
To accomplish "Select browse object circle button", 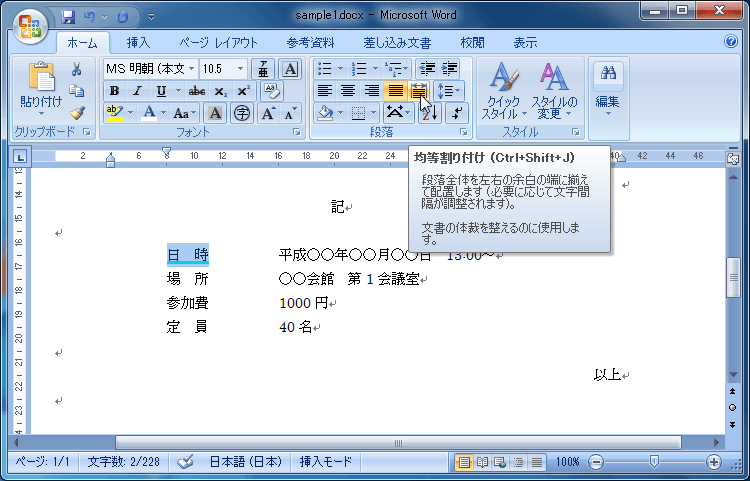I will pos(732,408).
